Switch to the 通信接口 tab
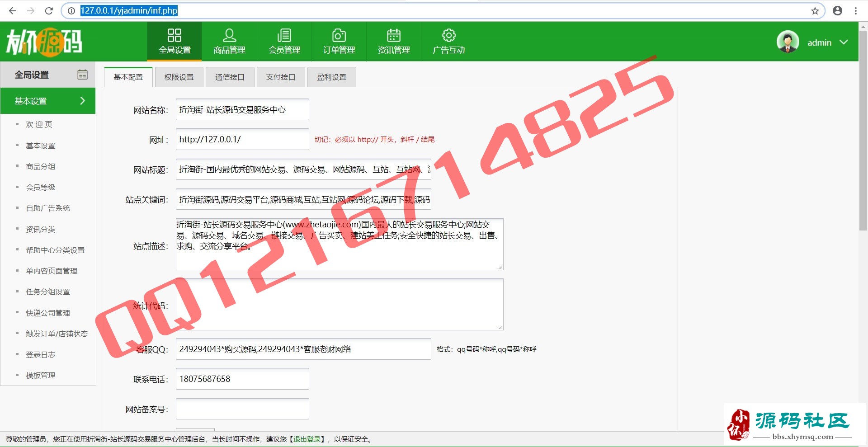The width and height of the screenshot is (868, 447). point(230,77)
